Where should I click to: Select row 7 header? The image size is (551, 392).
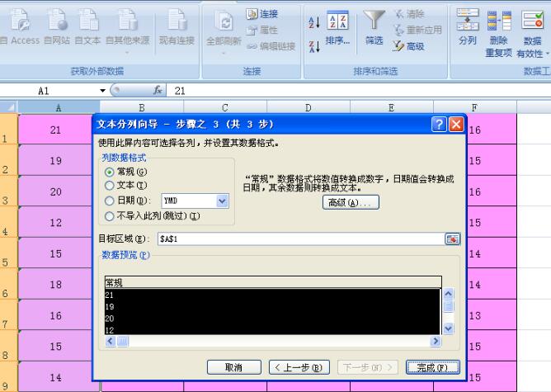[x=8, y=314]
